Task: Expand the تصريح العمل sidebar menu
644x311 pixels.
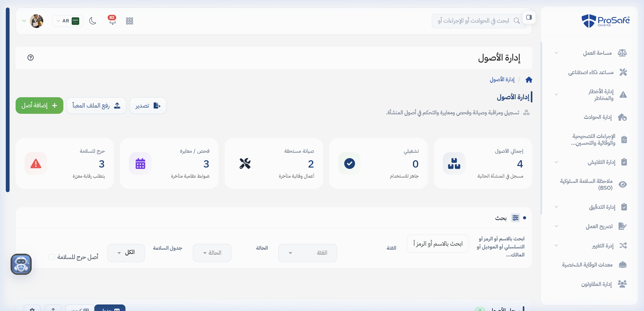Action: [x=590, y=226]
